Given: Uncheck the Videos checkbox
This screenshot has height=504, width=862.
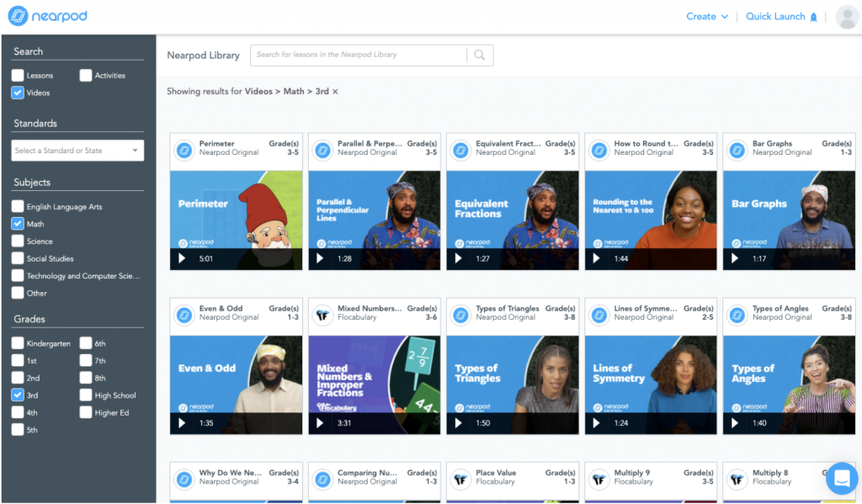Looking at the screenshot, I should click(18, 93).
